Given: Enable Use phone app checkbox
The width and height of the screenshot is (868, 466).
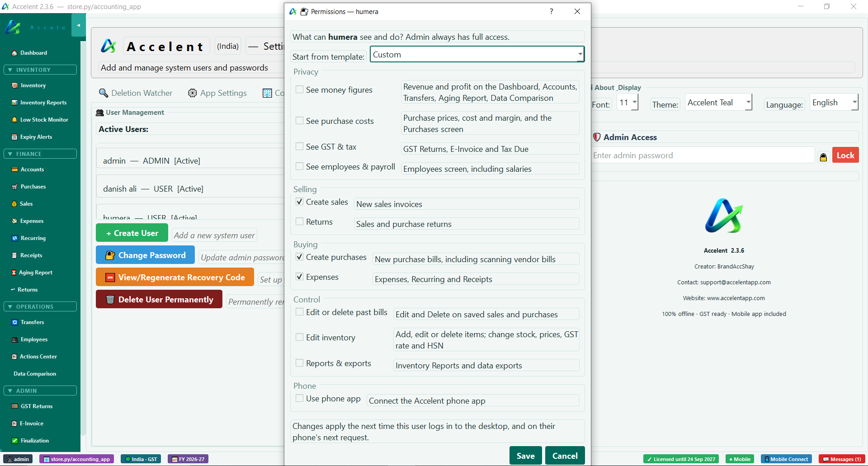Looking at the screenshot, I should click(x=299, y=398).
